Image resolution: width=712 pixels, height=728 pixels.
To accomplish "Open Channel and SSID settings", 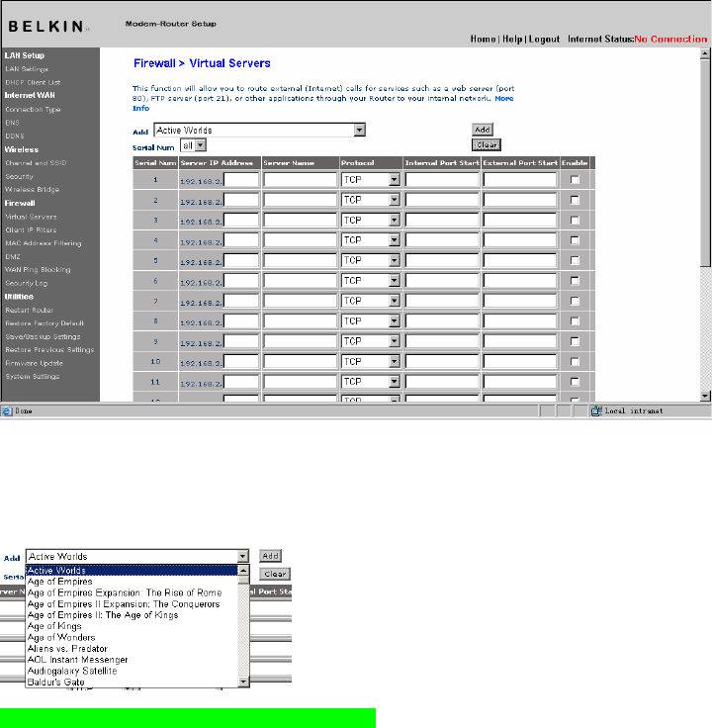I will click(x=36, y=163).
